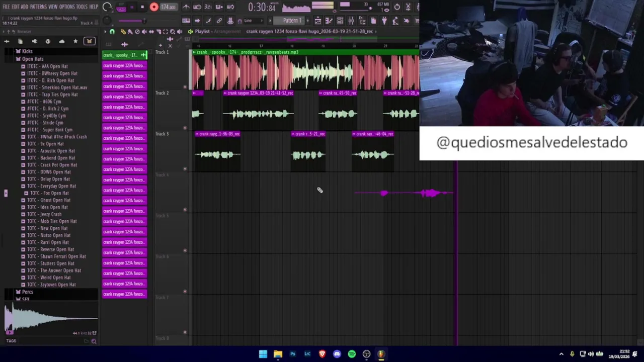Click the stop button in the transport

pos(142,7)
